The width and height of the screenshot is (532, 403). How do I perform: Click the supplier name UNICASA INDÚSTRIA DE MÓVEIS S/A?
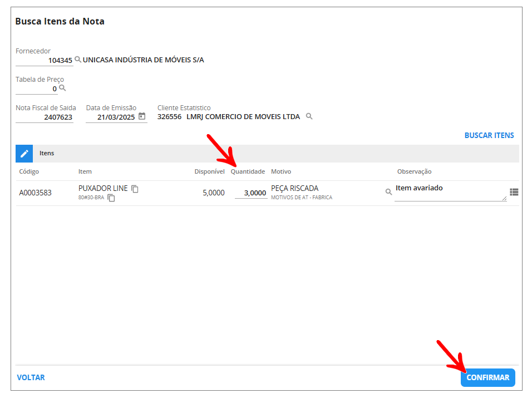(x=144, y=60)
